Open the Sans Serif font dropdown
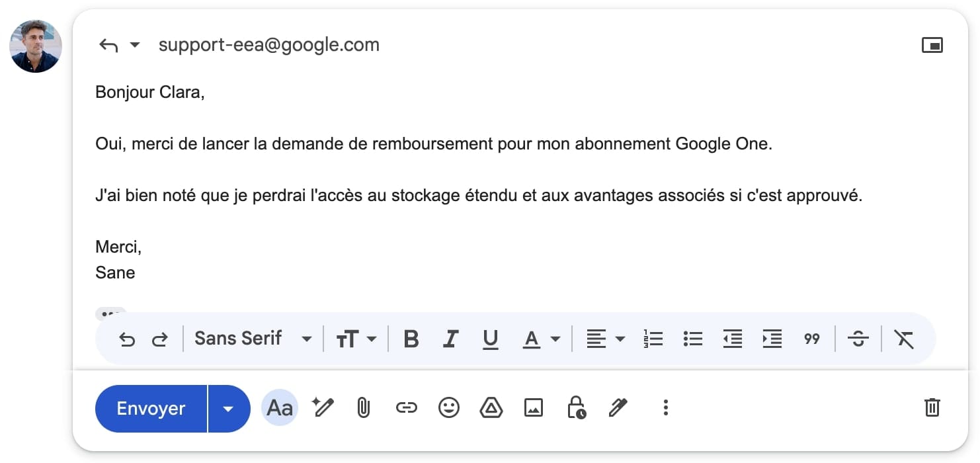The width and height of the screenshot is (980, 463). [x=253, y=339]
